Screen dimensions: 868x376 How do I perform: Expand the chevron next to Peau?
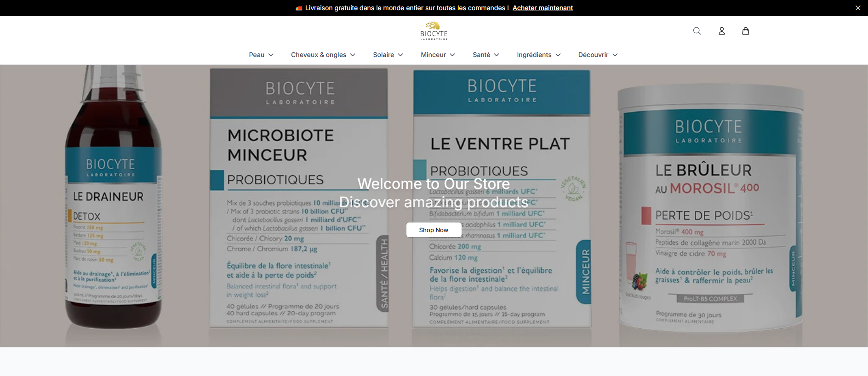(271, 55)
